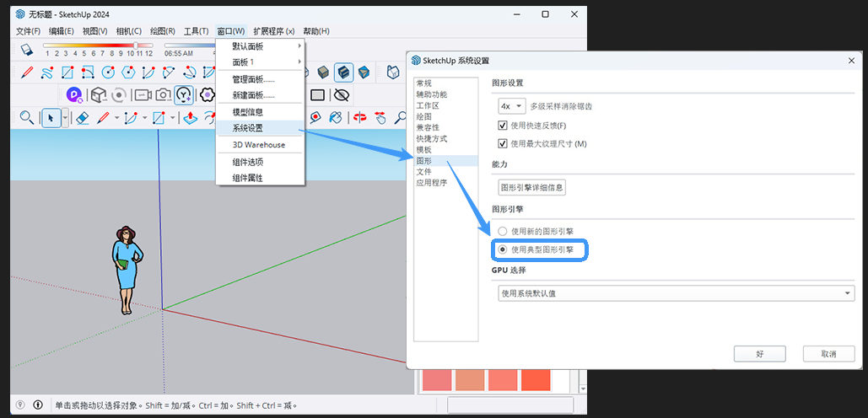The height and width of the screenshot is (418, 868).
Task: Open dropdown arrow next to lower Line pencil
Action: [116, 117]
